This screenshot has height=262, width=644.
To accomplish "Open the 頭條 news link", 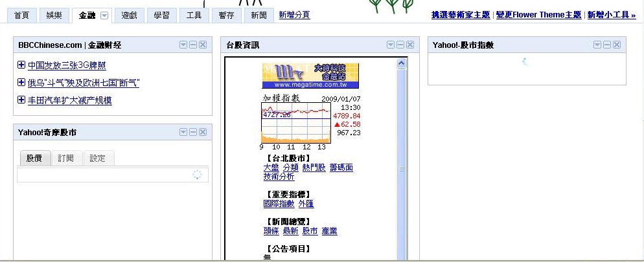I will (271, 231).
